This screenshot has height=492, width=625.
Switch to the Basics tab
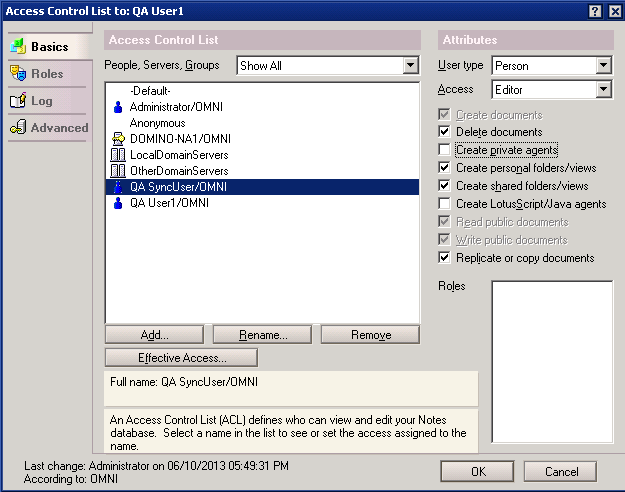(x=50, y=47)
